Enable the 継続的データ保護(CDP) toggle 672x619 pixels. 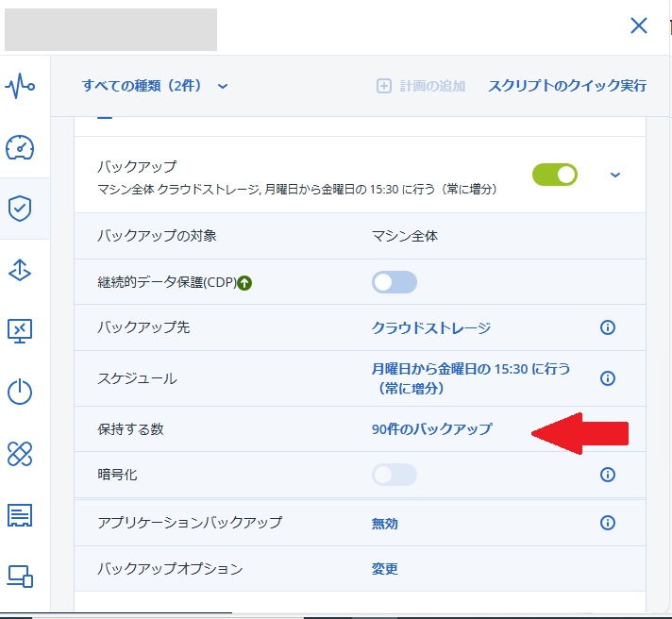(395, 282)
